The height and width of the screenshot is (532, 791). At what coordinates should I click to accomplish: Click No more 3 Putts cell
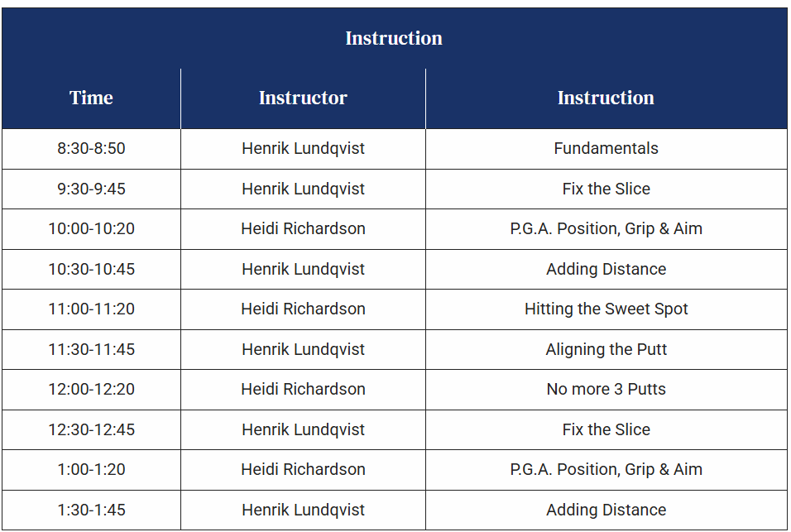(x=606, y=390)
